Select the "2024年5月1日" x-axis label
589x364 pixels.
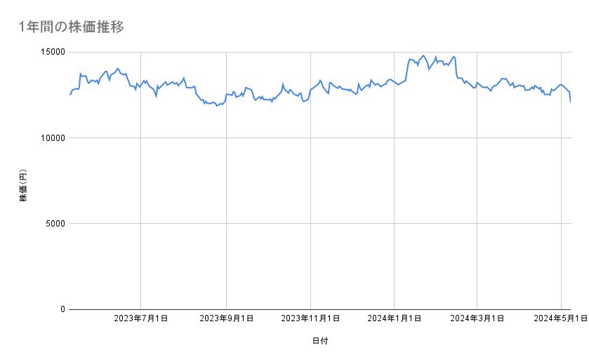click(x=561, y=319)
